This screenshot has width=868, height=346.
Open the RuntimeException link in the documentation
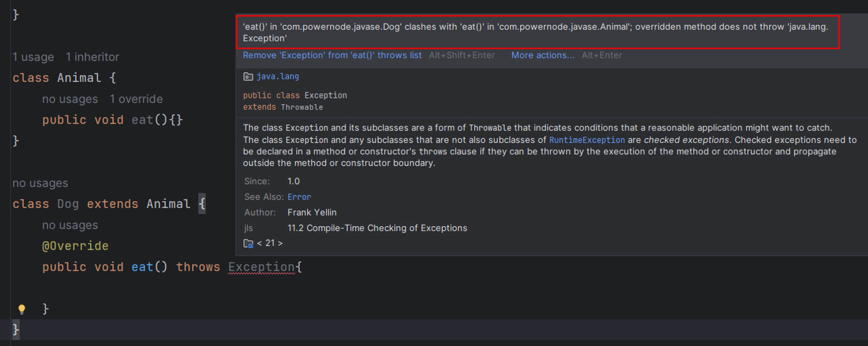pyautogui.click(x=587, y=140)
